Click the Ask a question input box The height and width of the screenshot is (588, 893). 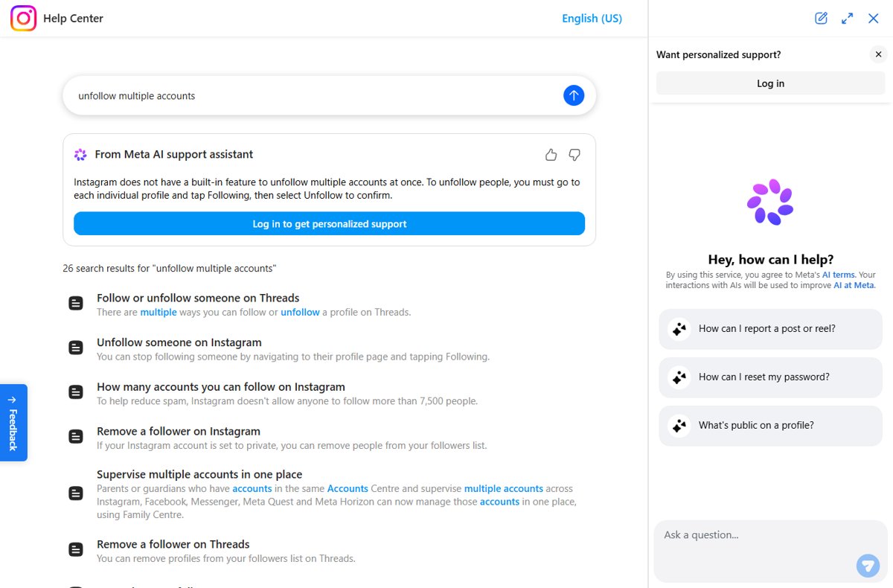770,551
